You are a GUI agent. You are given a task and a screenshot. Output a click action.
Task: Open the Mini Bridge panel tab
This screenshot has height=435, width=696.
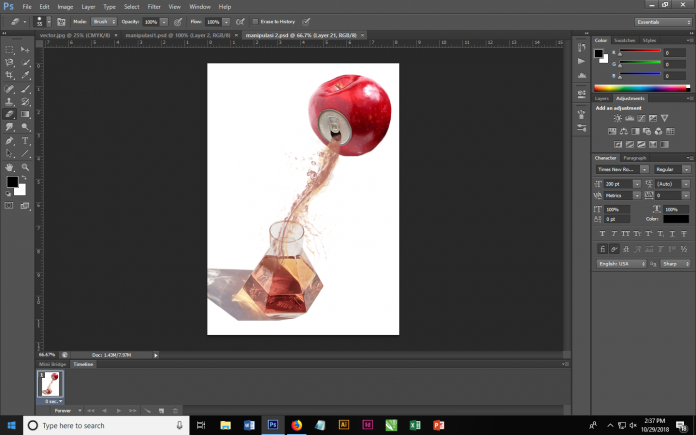(x=52, y=364)
